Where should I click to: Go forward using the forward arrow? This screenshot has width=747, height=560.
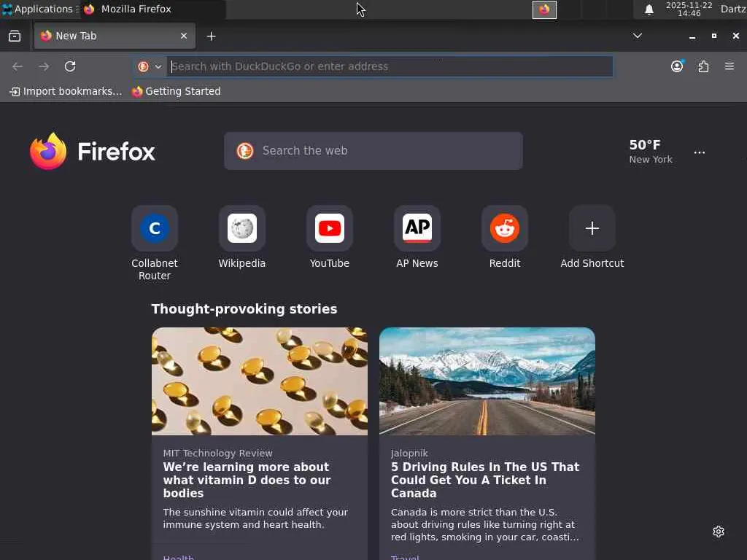click(x=44, y=66)
